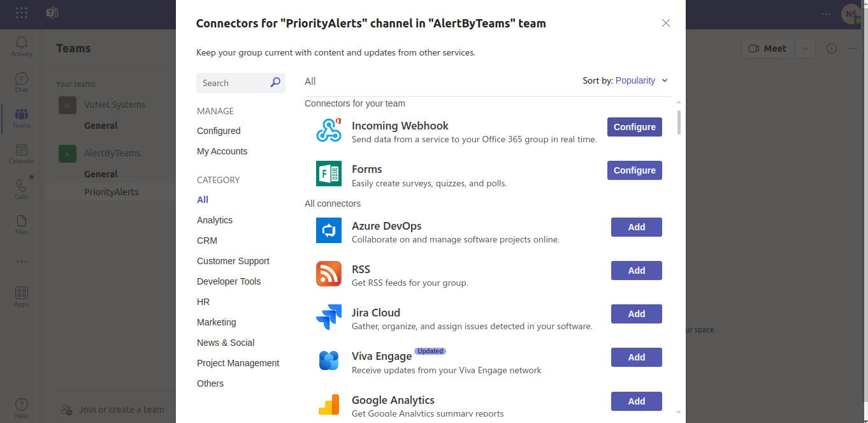
Task: Add the Jira Cloud connector
Action: (636, 314)
